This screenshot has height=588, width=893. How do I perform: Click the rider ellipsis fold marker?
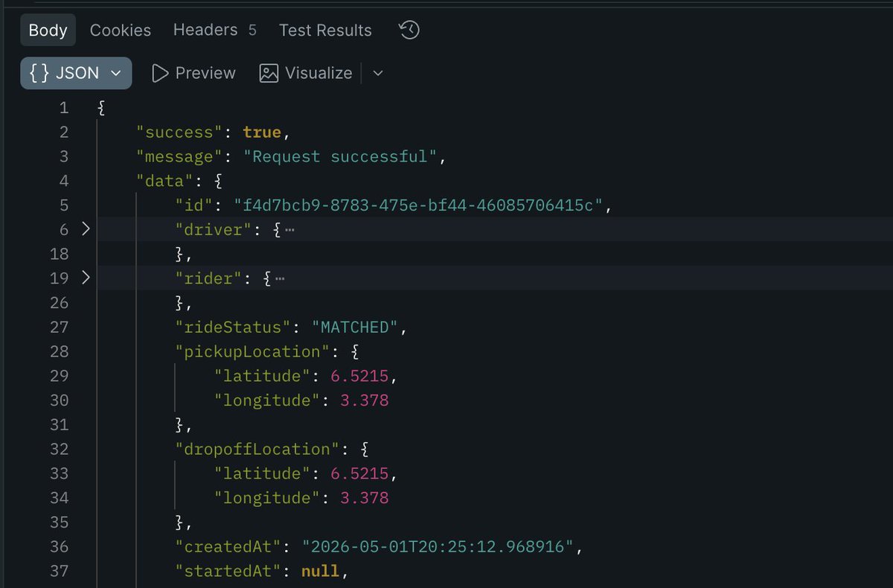[280, 278]
